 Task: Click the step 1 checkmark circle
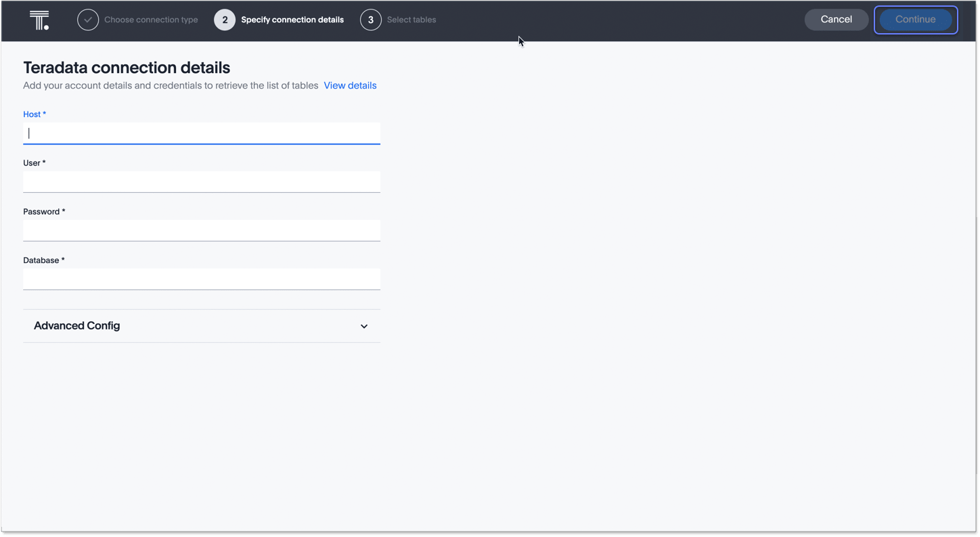point(88,20)
